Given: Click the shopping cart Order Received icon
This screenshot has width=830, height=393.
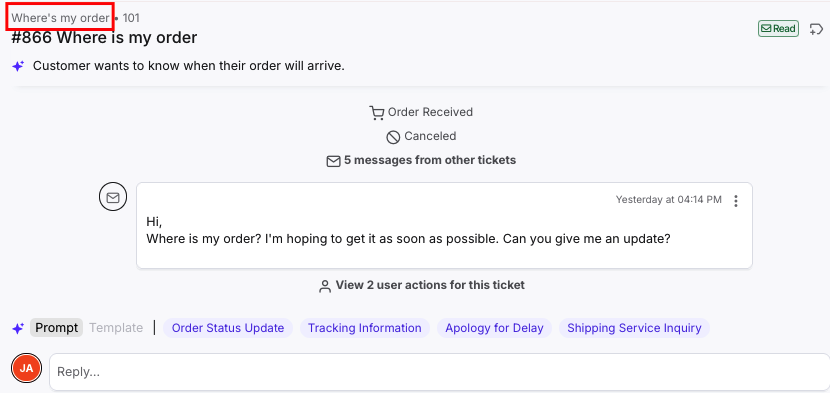Looking at the screenshot, I should coord(376,113).
